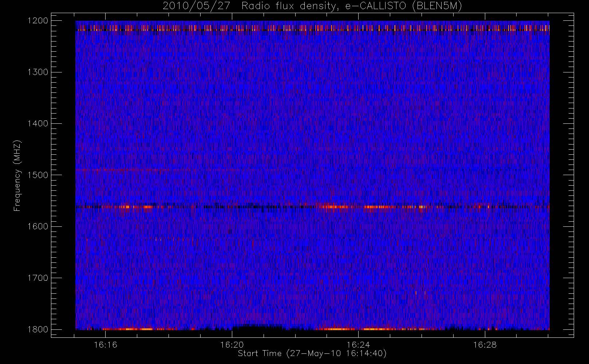Click the 'Frequency (MHZ)' axis label
The image size is (589, 364).
coord(17,175)
